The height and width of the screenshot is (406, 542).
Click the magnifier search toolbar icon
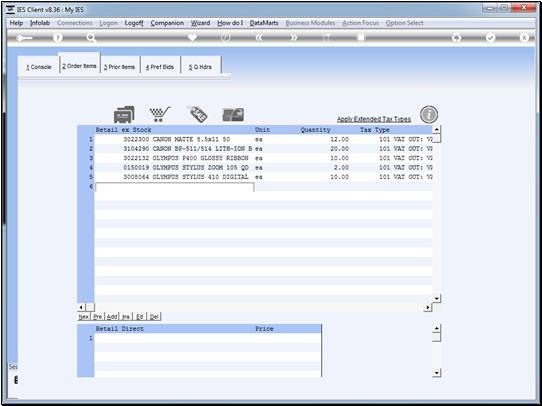[x=91, y=38]
